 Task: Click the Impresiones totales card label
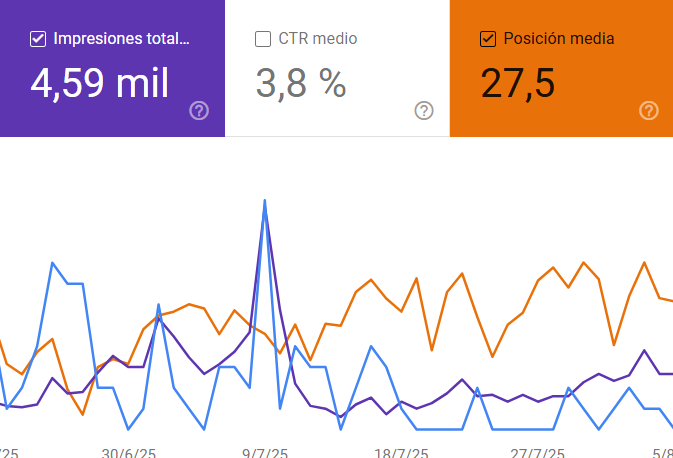point(121,39)
